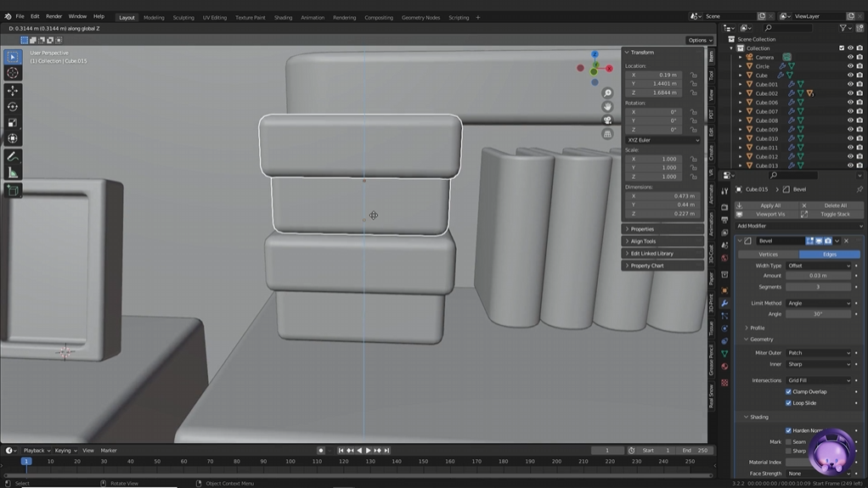Click the timeline auto keying record dot

click(320, 451)
